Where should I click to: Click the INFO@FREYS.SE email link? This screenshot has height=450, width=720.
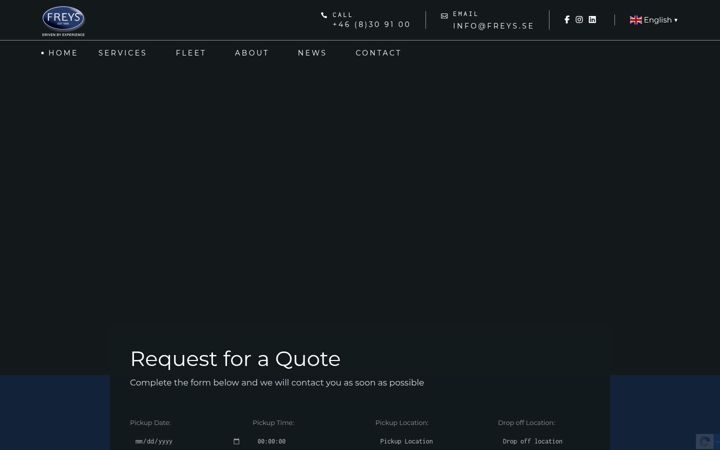pyautogui.click(x=493, y=26)
